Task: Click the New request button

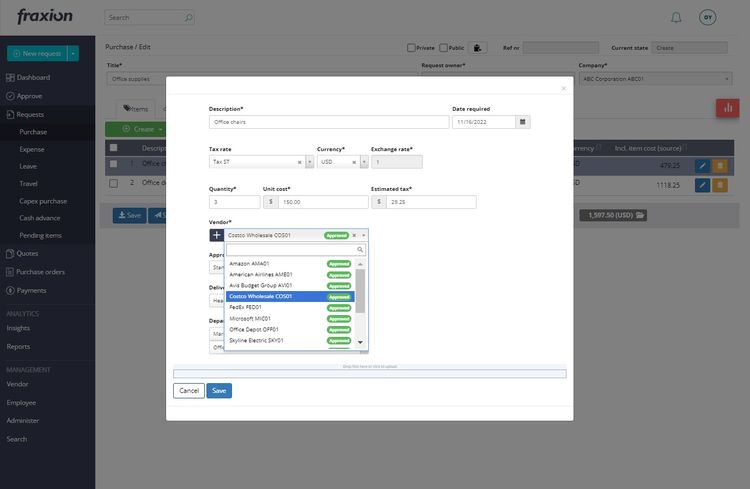Action: [37, 54]
